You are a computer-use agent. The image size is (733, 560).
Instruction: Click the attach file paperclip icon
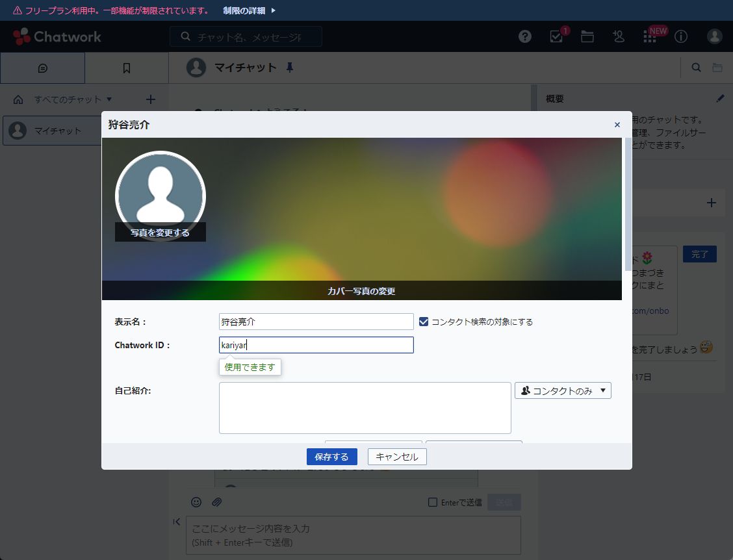coord(217,502)
